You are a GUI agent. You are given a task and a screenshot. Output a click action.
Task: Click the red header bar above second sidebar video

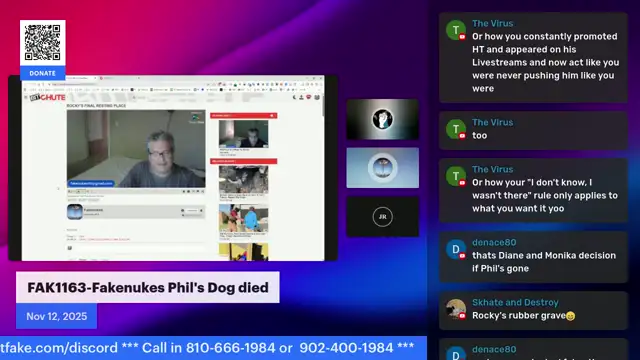click(243, 161)
